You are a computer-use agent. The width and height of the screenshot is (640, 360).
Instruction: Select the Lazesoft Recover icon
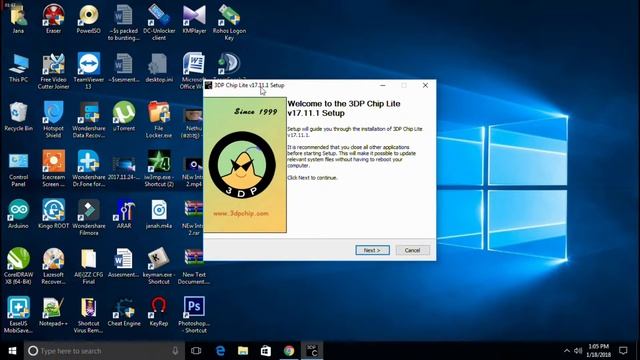(53, 266)
